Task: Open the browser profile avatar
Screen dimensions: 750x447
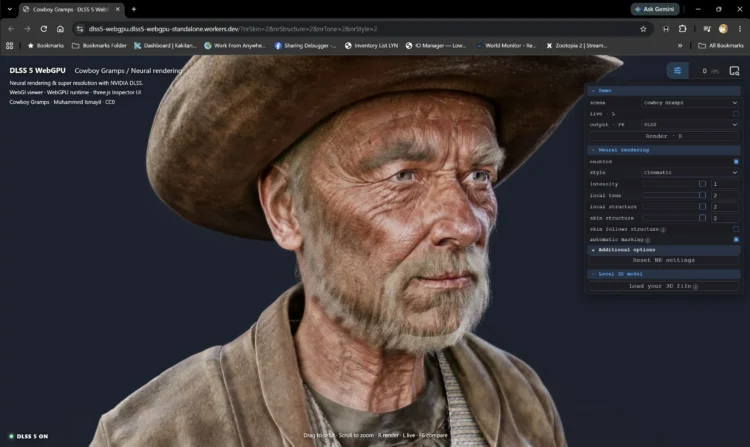Action: 723,29
